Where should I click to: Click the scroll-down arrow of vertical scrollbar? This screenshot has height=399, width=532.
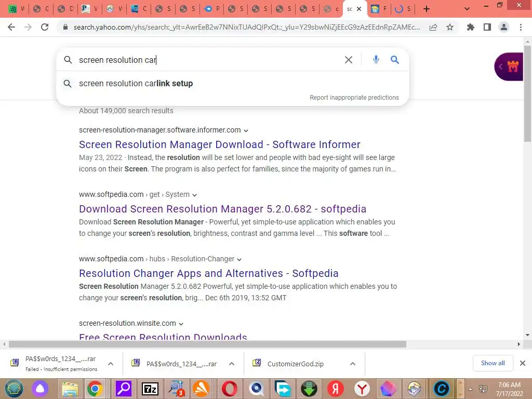(x=527, y=335)
